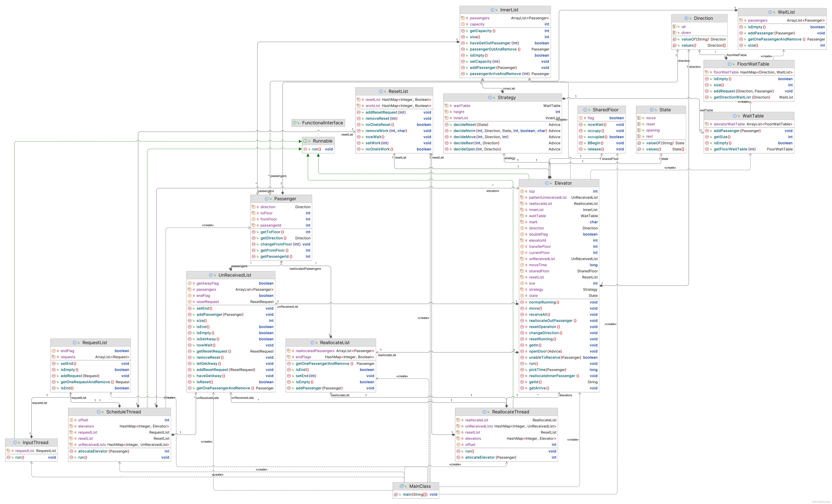This screenshot has height=504, width=832.
Task: Click the class icon beside ReallocateThread
Action: tap(485, 412)
